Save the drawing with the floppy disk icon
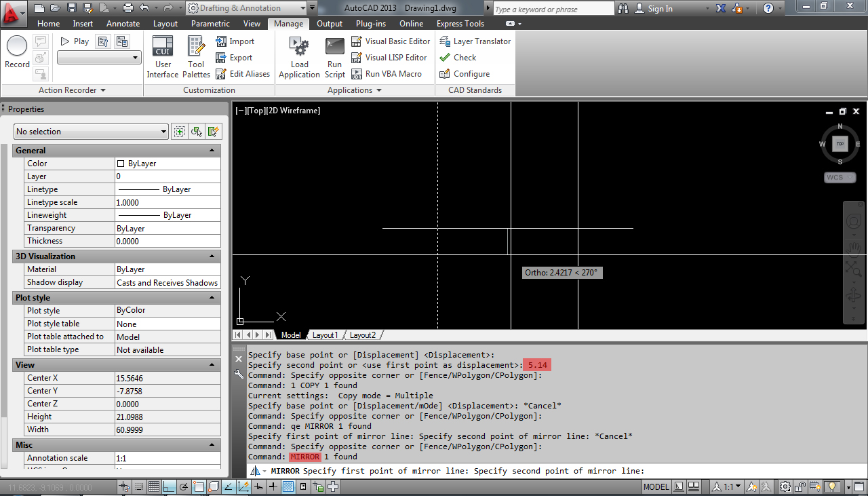 tap(71, 8)
